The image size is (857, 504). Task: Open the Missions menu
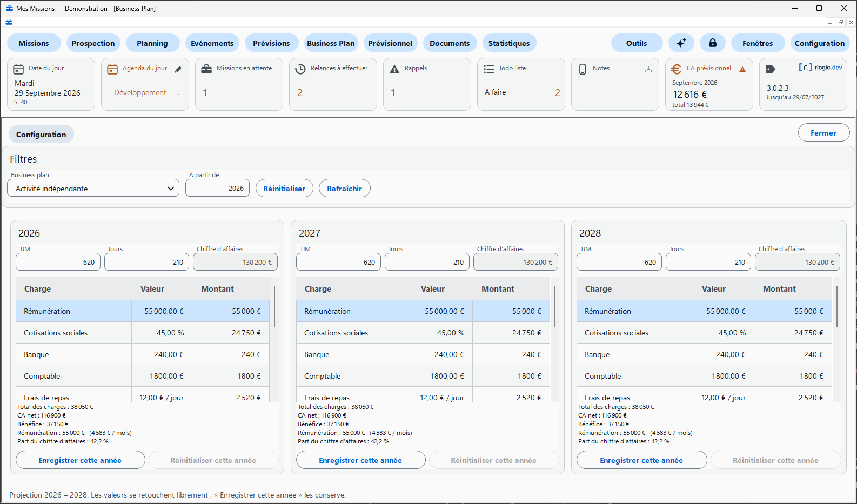(x=34, y=43)
